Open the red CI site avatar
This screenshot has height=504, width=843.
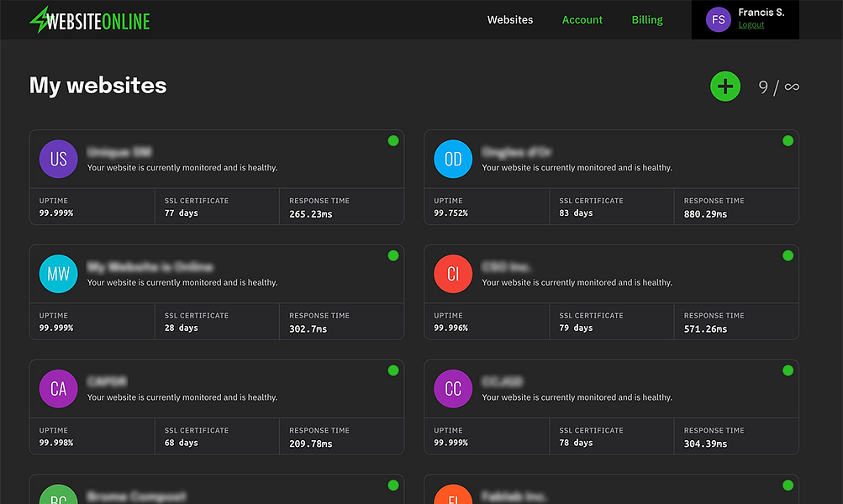tap(453, 274)
